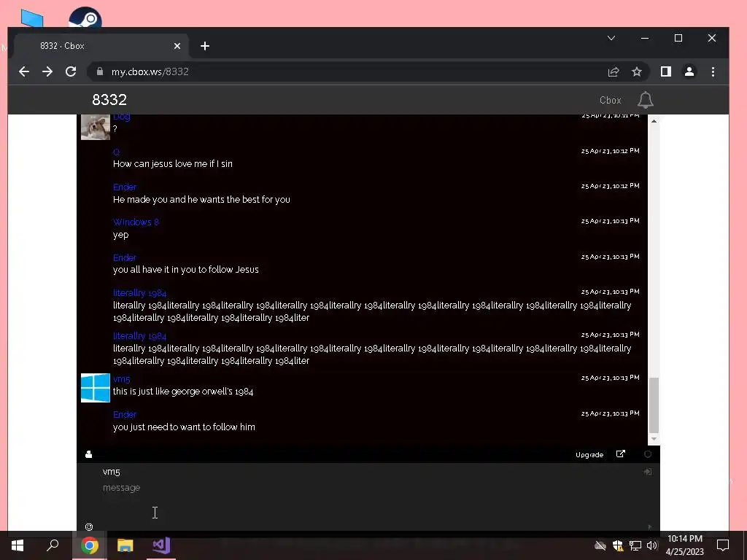747x560 pixels.
Task: Show online users icon below chat
Action: click(88, 454)
